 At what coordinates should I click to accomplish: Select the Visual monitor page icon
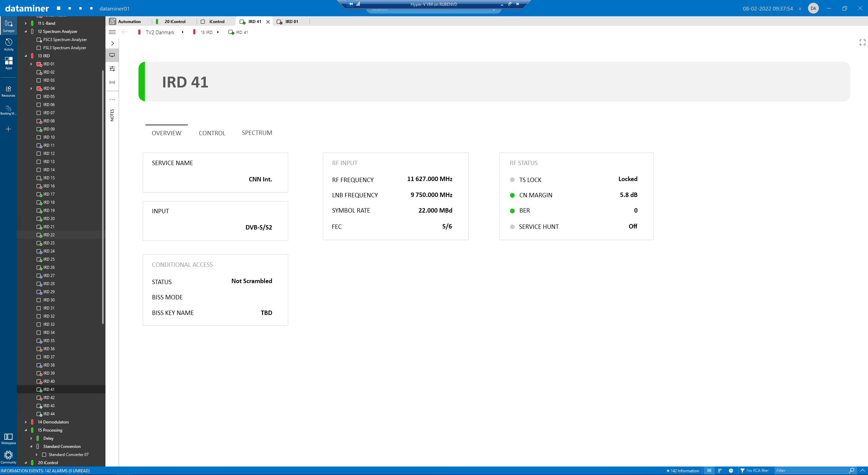click(112, 55)
